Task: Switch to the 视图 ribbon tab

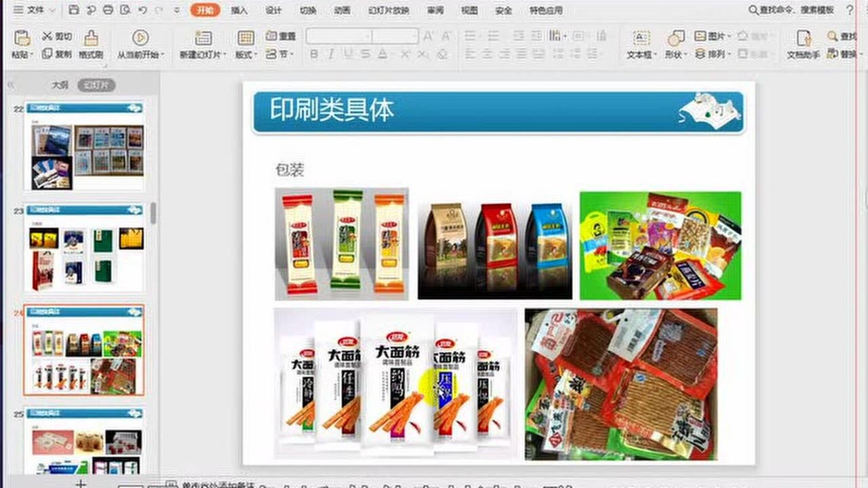Action: [469, 10]
